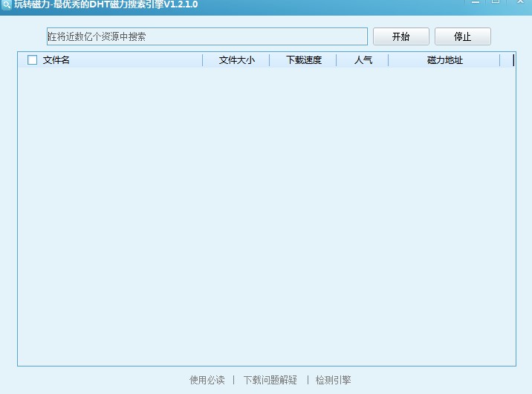Image resolution: width=532 pixels, height=394 pixels.
Task: Click the 文件名 column header
Action: (x=110, y=60)
